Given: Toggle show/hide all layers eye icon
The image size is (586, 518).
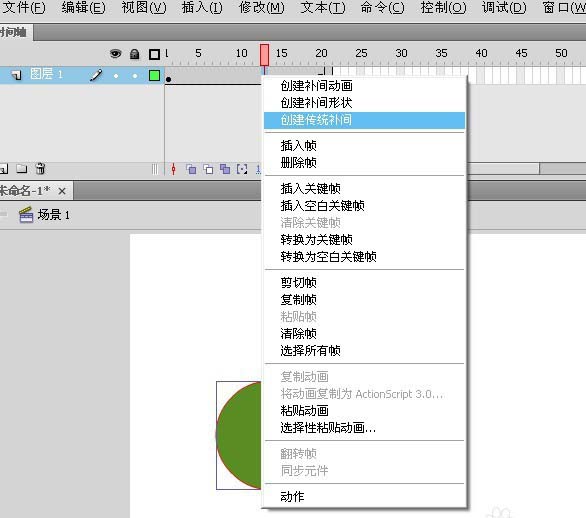Looking at the screenshot, I should [115, 54].
